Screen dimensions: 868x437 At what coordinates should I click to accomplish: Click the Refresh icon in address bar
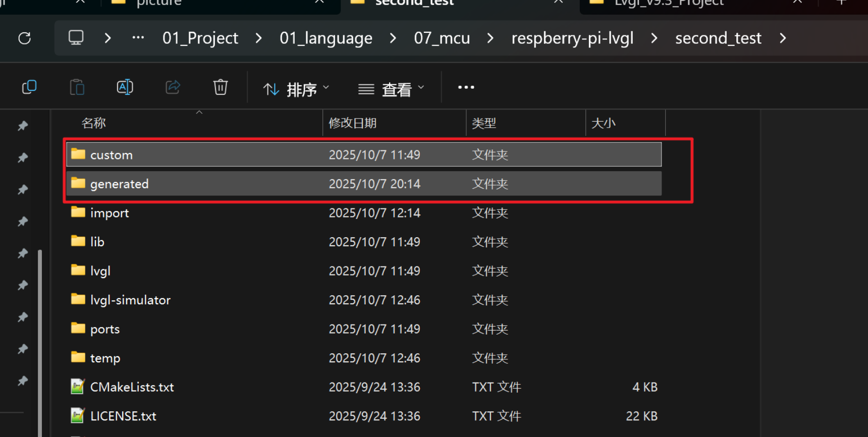coord(24,38)
